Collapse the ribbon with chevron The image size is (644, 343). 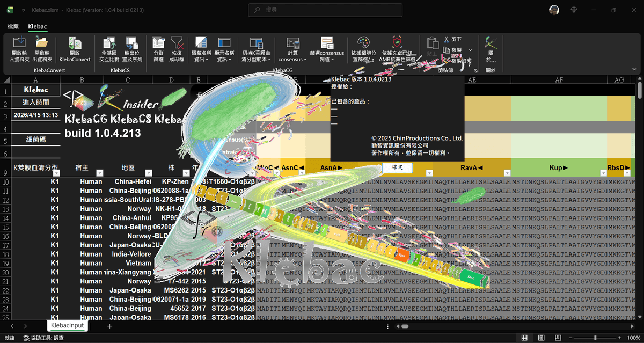635,69
